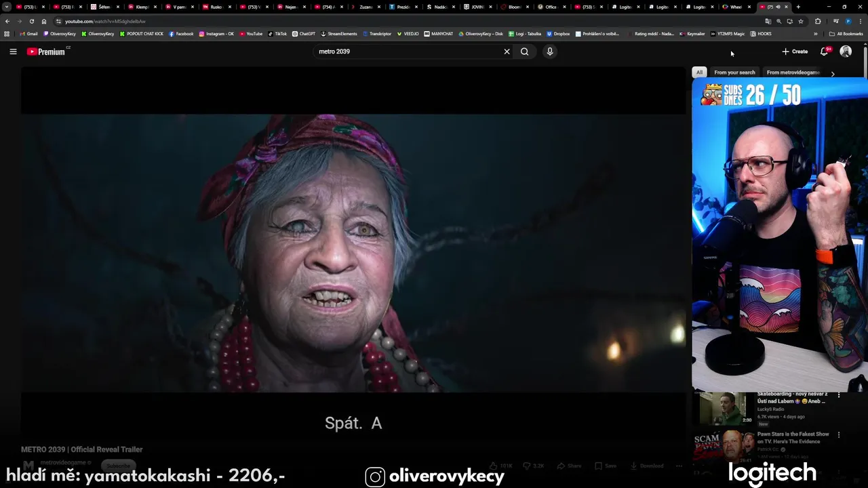Viewport: 868px width, 488px height.
Task: Open the TikTok bookmark
Action: pyautogui.click(x=277, y=34)
